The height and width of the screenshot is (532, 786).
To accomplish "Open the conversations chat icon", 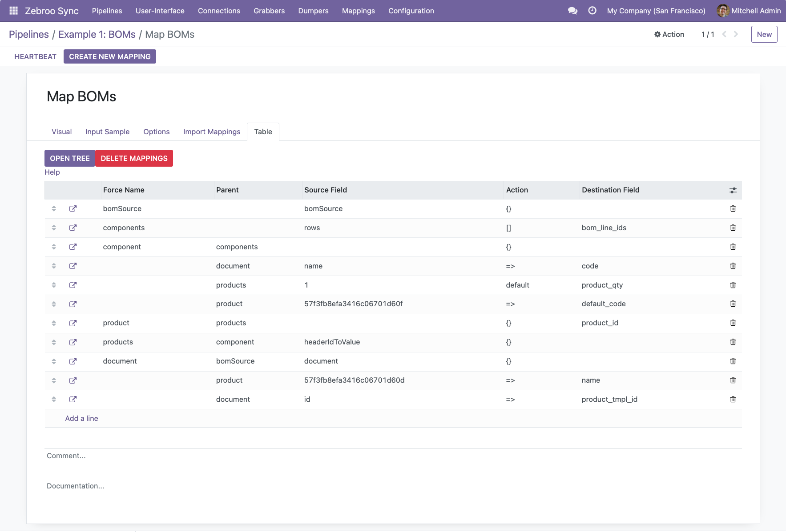I will pos(572,11).
